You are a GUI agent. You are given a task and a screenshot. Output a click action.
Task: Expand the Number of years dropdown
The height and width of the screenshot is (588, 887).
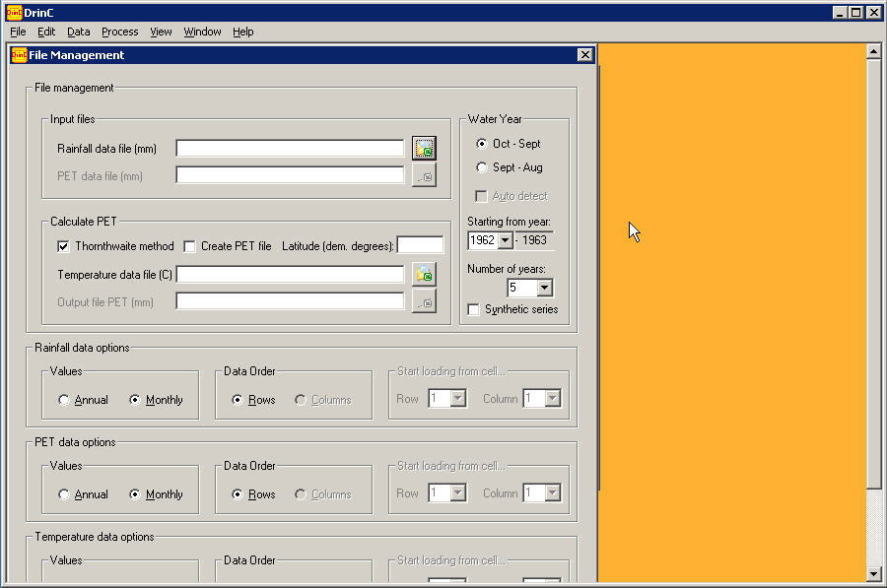(544, 289)
